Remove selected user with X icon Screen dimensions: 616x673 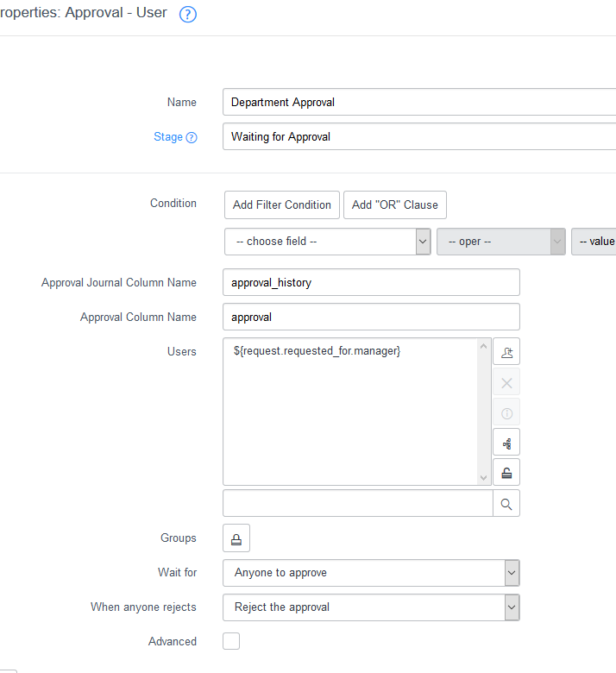pos(506,382)
